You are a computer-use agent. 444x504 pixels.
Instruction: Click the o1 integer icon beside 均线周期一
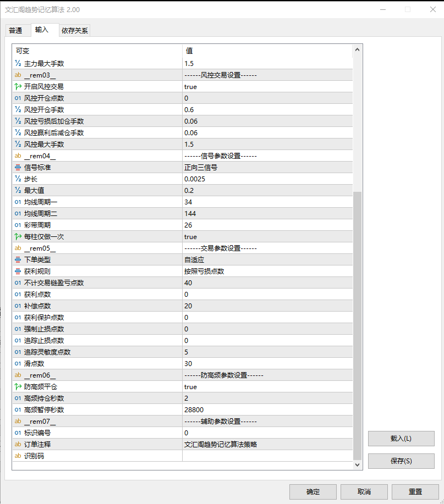coord(18,202)
